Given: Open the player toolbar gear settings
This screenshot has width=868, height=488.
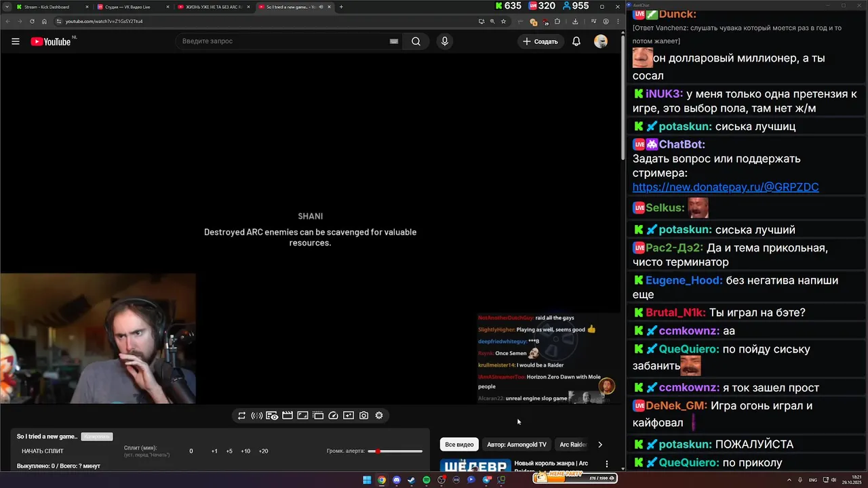Looking at the screenshot, I should [379, 415].
